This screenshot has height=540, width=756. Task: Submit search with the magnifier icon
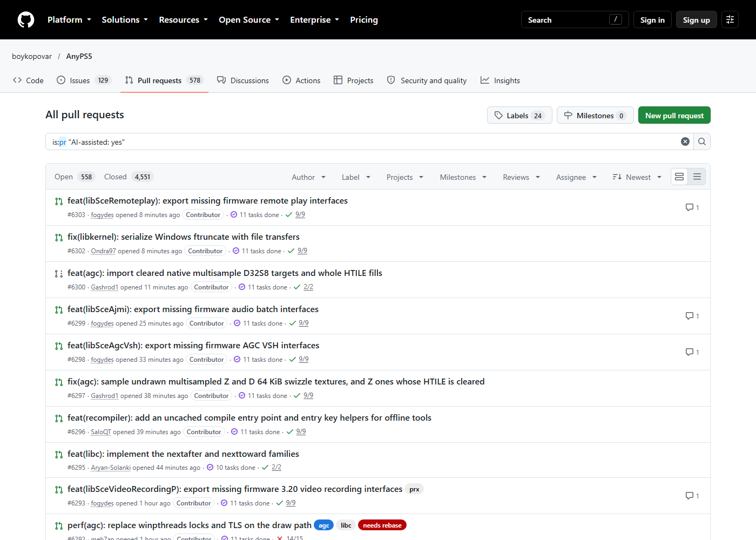pyautogui.click(x=702, y=141)
